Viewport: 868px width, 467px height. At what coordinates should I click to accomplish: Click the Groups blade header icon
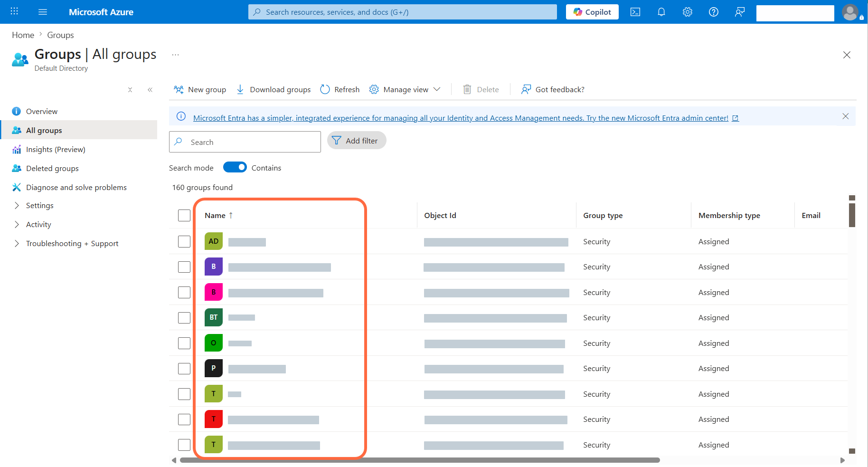20,59
